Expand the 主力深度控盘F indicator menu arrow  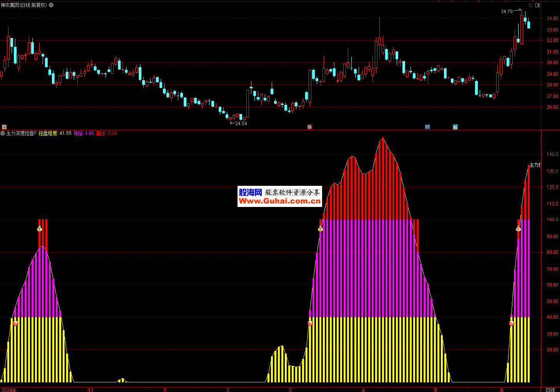pyautogui.click(x=3, y=133)
